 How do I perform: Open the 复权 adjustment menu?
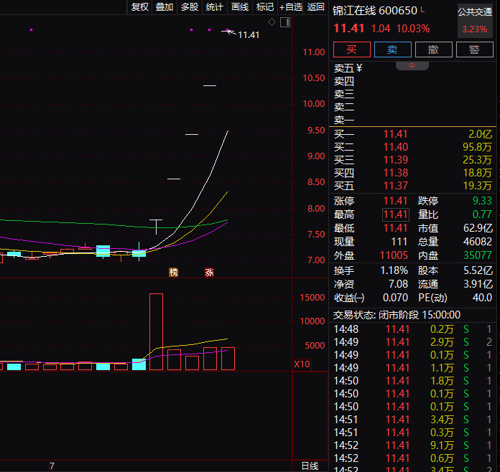click(x=140, y=7)
